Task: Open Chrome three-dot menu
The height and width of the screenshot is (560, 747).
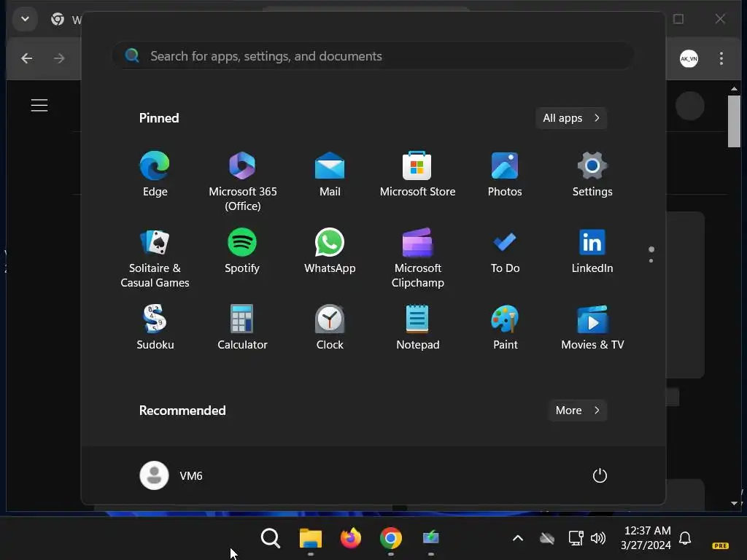Action: [721, 58]
